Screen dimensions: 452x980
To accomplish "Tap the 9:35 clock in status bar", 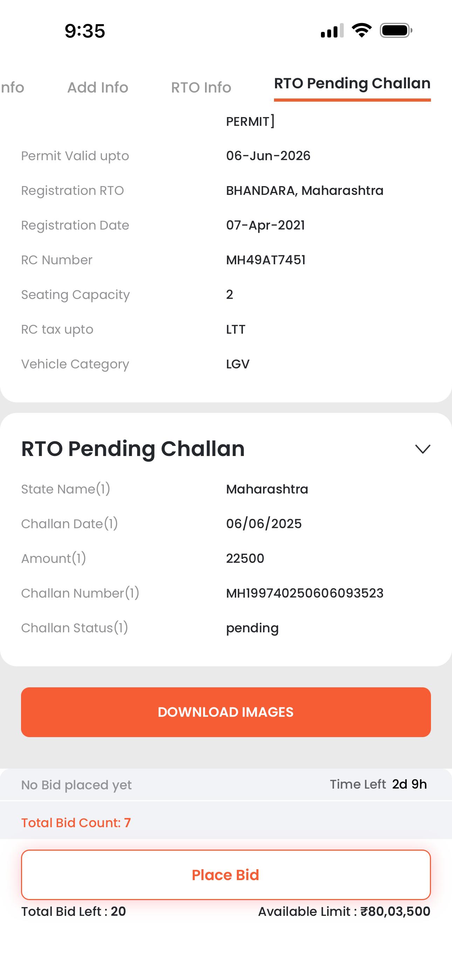I will click(84, 31).
